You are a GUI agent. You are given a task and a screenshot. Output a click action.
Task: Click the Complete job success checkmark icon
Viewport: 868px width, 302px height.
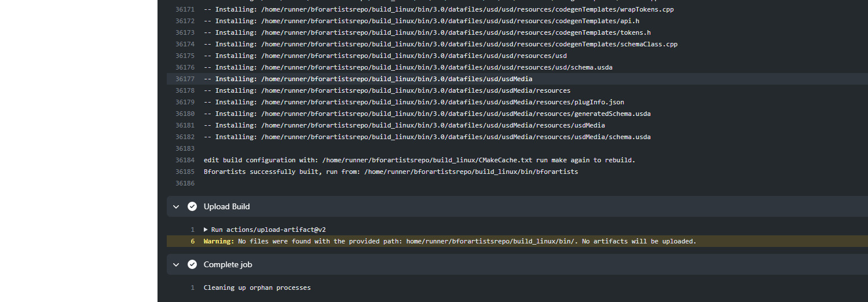point(192,264)
